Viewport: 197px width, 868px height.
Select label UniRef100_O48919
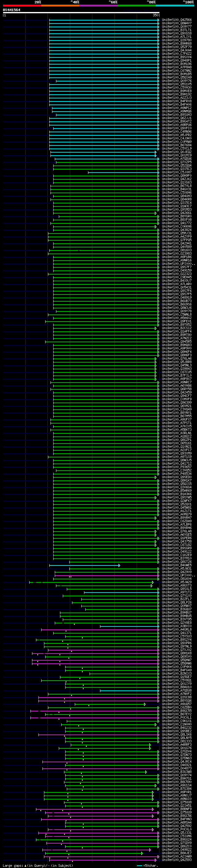(x=177, y=297)
